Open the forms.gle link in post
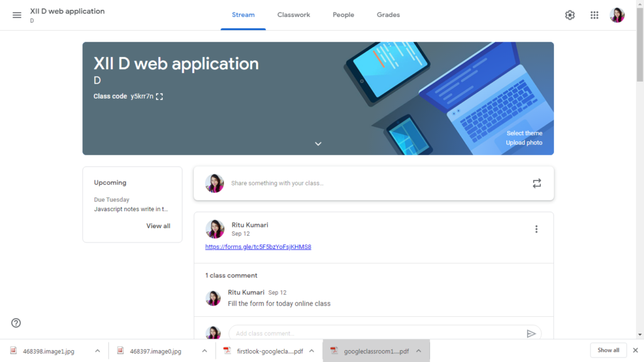Viewport: 644px width, 362px height. pyautogui.click(x=258, y=246)
